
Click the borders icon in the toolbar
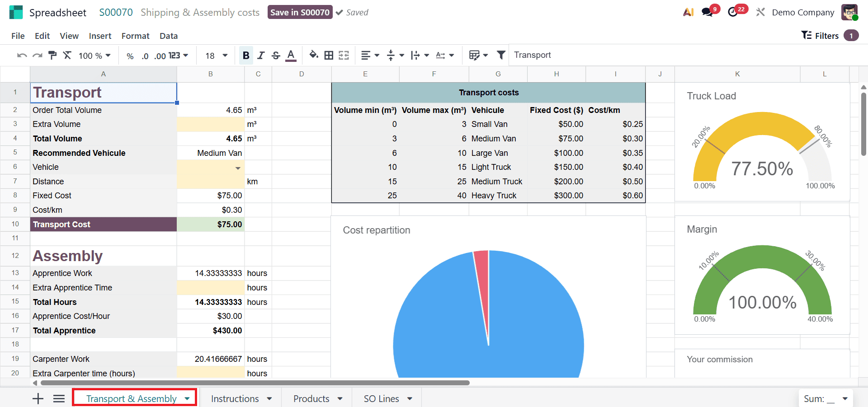tap(329, 55)
